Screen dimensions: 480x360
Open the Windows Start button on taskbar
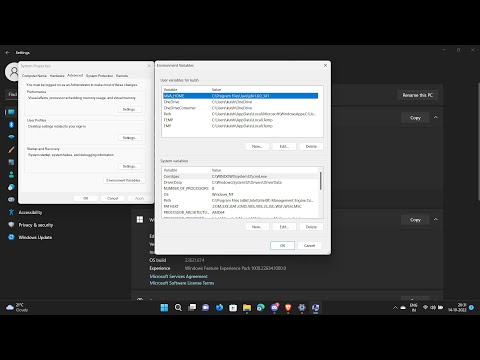(x=164, y=307)
